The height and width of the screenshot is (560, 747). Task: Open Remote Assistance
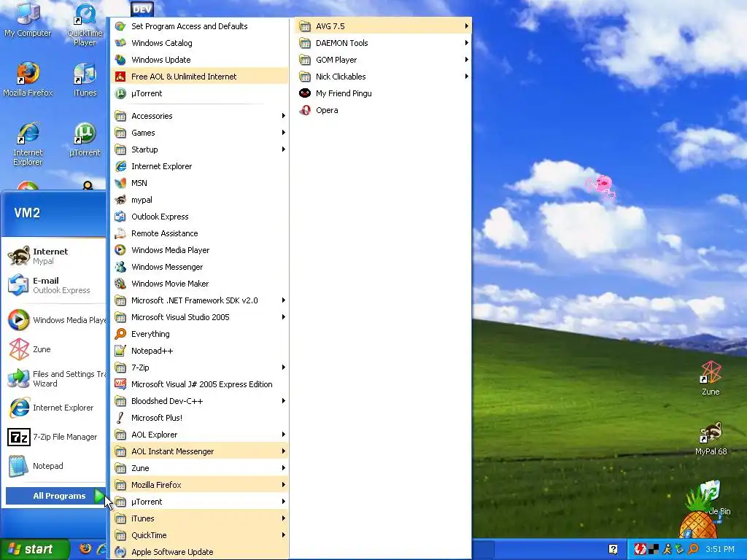(200, 233)
